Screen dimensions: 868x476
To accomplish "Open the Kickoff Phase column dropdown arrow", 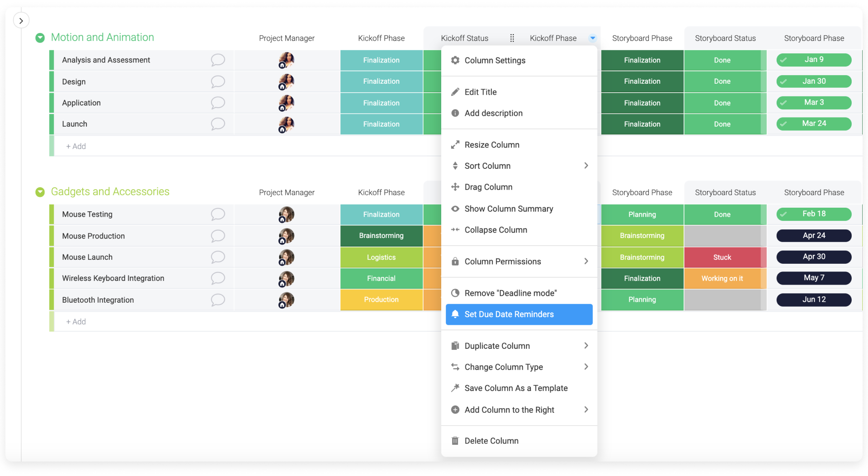I will pos(592,38).
